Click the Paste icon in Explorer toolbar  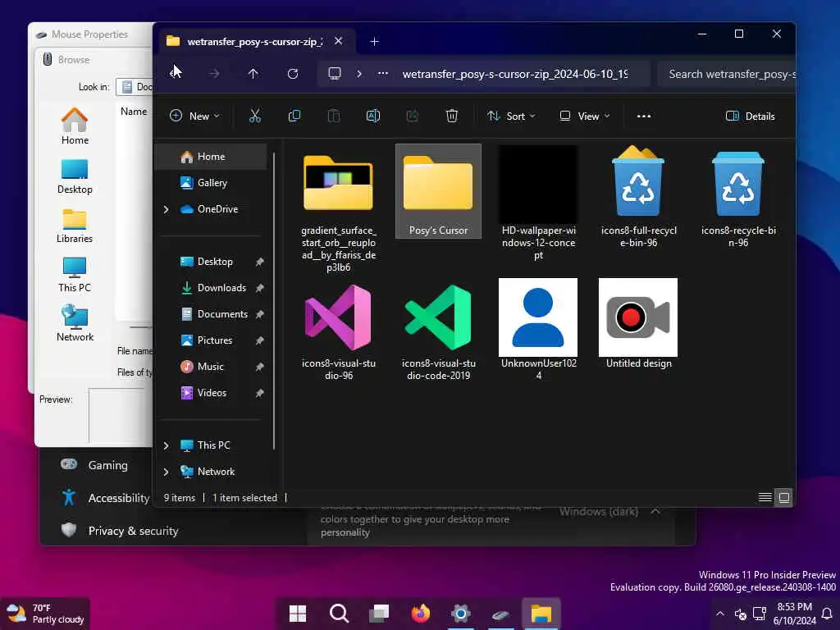(333, 116)
